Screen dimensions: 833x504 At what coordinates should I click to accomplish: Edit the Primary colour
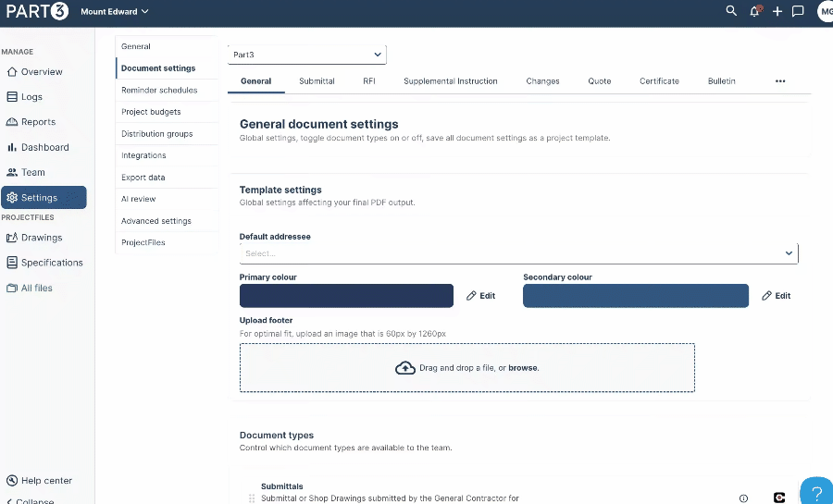[x=480, y=296]
